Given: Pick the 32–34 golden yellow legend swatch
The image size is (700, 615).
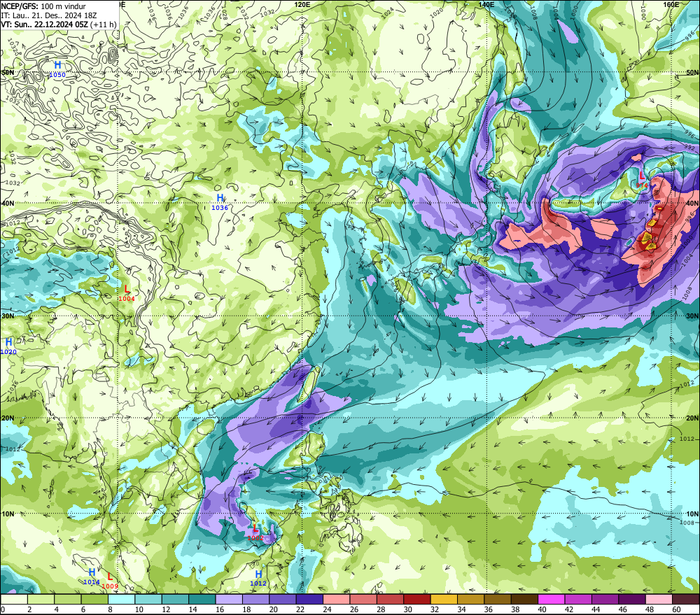Looking at the screenshot, I should [x=444, y=599].
